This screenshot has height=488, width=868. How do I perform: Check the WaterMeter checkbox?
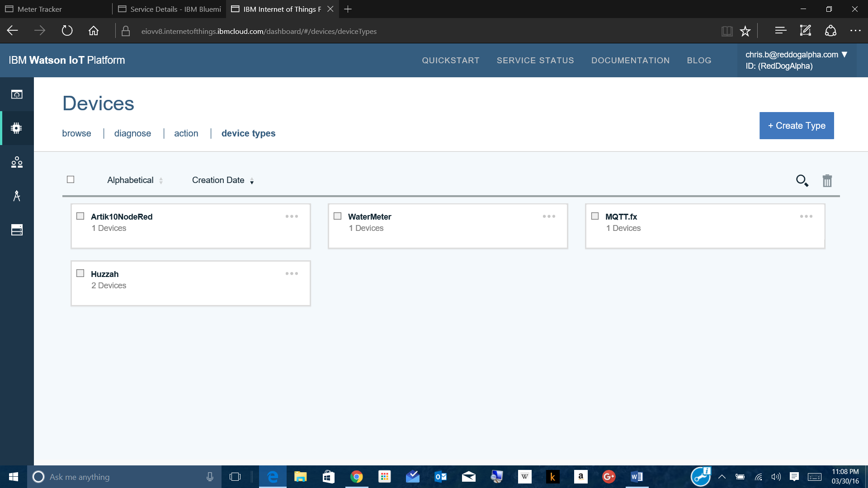(337, 216)
